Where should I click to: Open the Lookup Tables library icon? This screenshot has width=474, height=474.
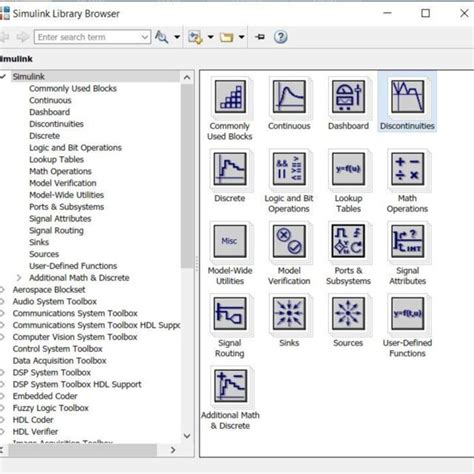(x=348, y=169)
